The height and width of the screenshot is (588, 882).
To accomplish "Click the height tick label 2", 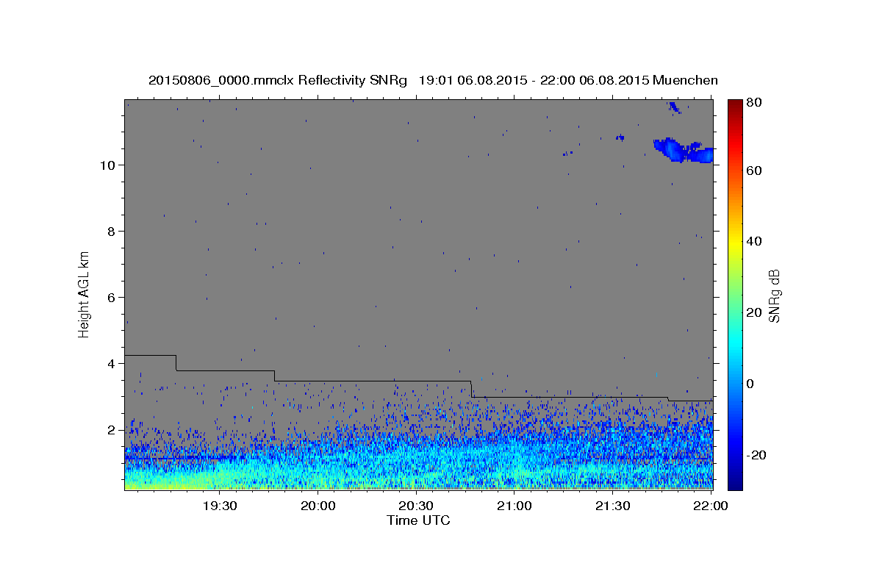I will tap(112, 429).
